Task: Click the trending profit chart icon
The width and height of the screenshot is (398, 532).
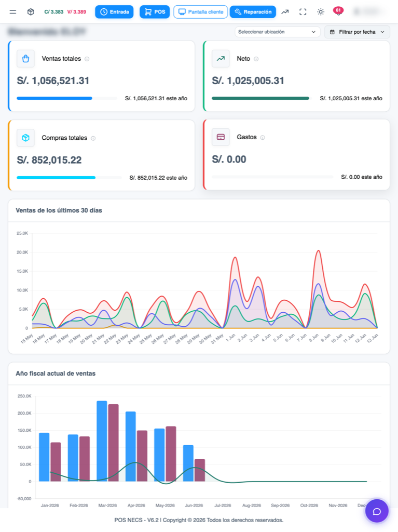Action: coord(285,12)
